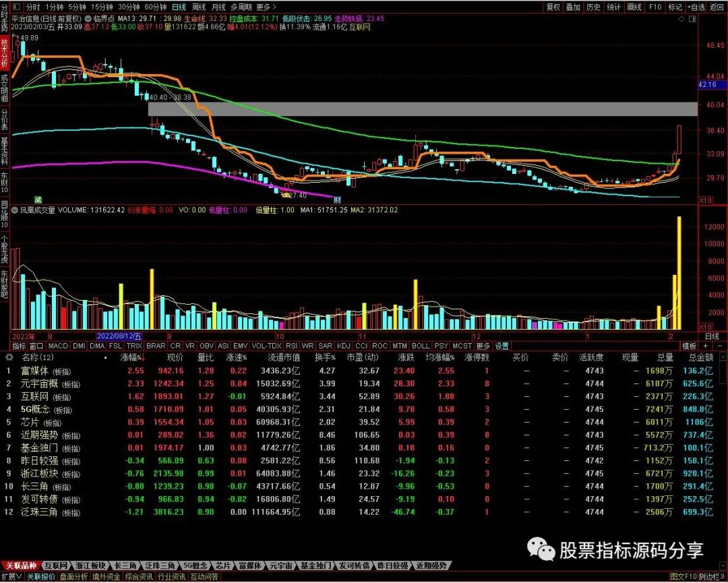Viewport: 728px width, 583px height.
Task: Click the tall yellow volume bar at chart right
Action: coord(679,273)
